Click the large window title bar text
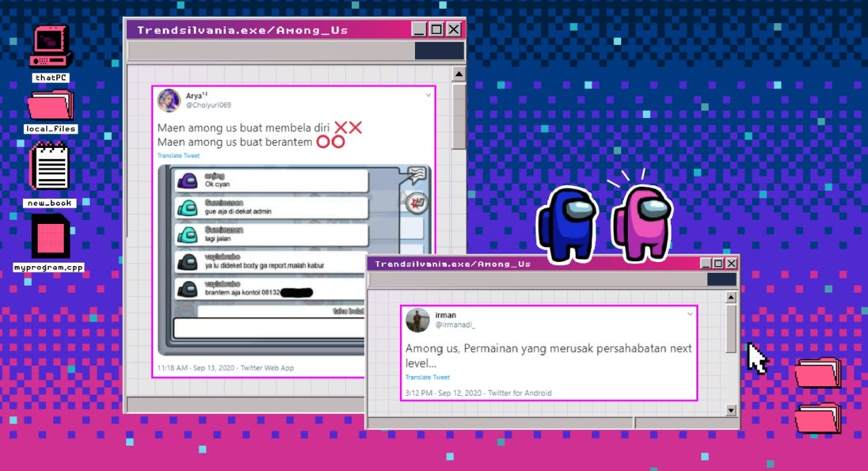 [242, 30]
